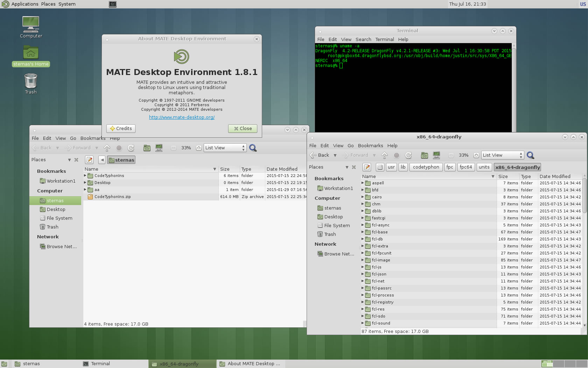This screenshot has height=368, width=588.
Task: Open Places sidebar dropdown in x86_64-dragonfly window
Action: click(x=347, y=167)
